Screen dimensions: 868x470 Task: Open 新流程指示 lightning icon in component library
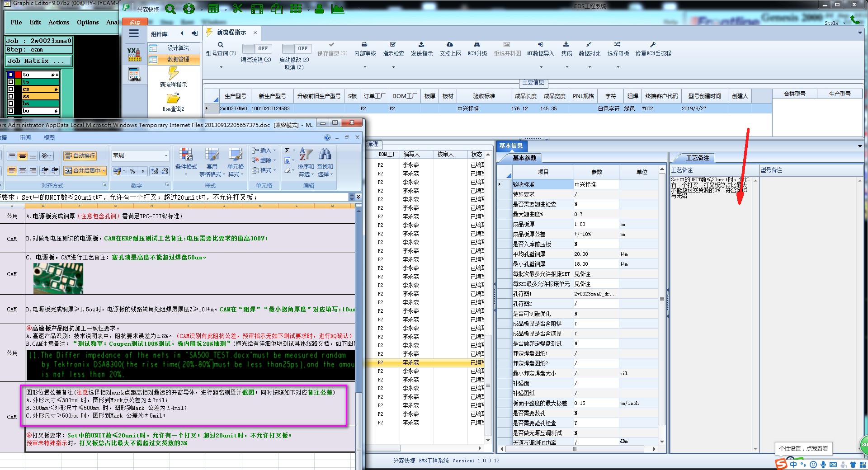pyautogui.click(x=173, y=73)
